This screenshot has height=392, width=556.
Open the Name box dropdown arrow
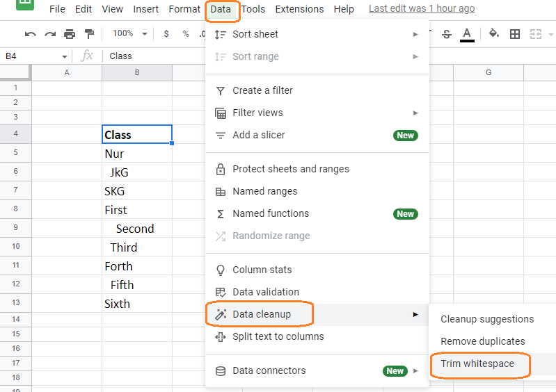click(64, 57)
